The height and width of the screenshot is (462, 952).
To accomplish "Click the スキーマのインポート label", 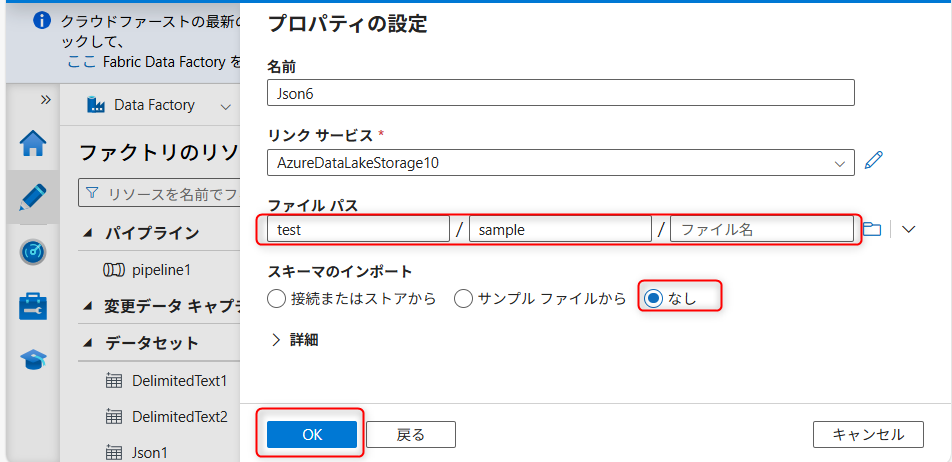I will coord(340,271).
